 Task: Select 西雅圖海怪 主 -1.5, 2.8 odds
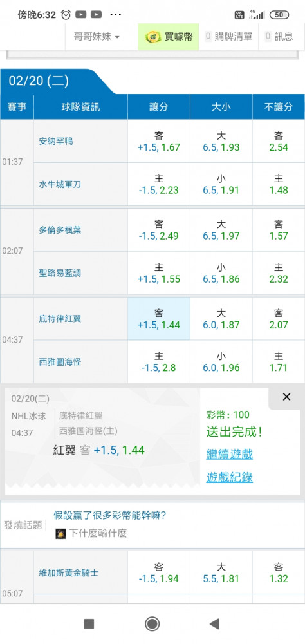[159, 362]
